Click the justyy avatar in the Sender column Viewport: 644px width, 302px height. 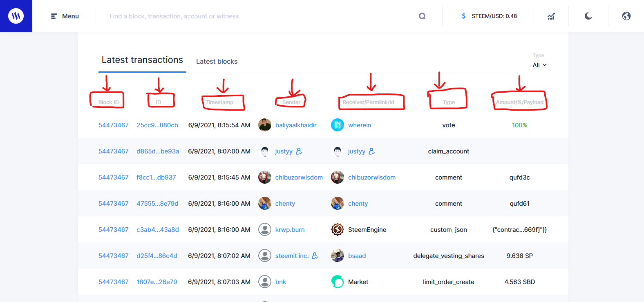coord(265,151)
